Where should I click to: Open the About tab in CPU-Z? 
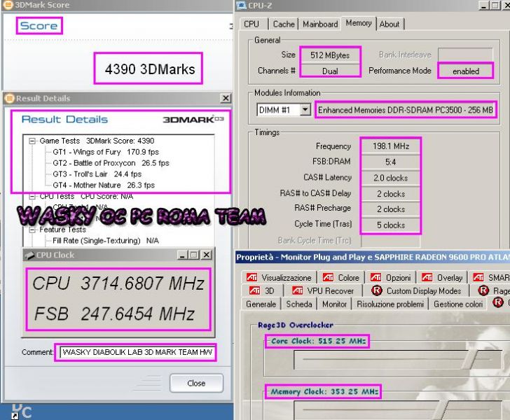click(390, 24)
